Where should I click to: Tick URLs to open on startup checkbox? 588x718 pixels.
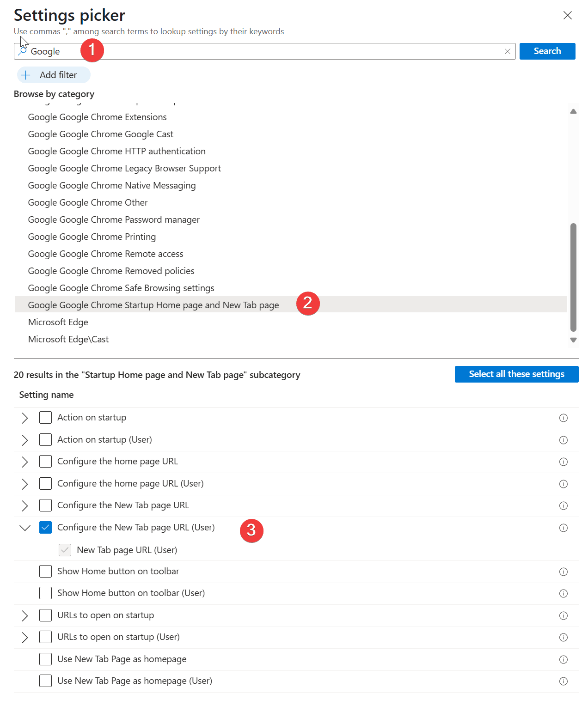tap(45, 615)
